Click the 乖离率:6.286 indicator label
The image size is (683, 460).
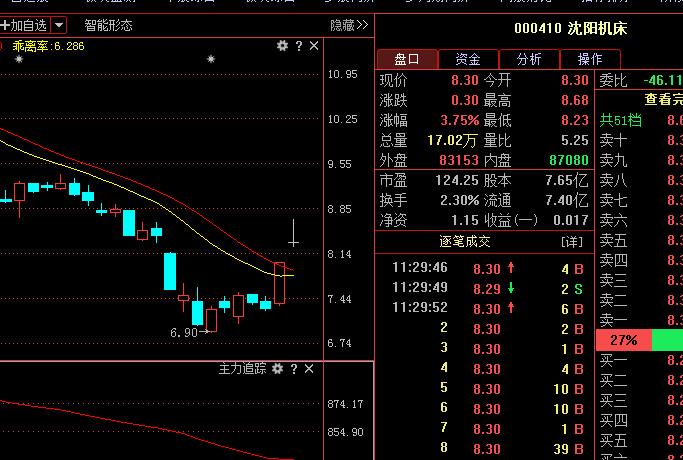tap(48, 46)
